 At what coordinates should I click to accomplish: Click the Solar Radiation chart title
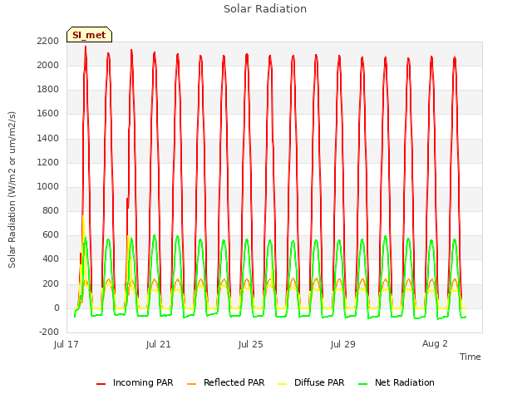(x=265, y=9)
